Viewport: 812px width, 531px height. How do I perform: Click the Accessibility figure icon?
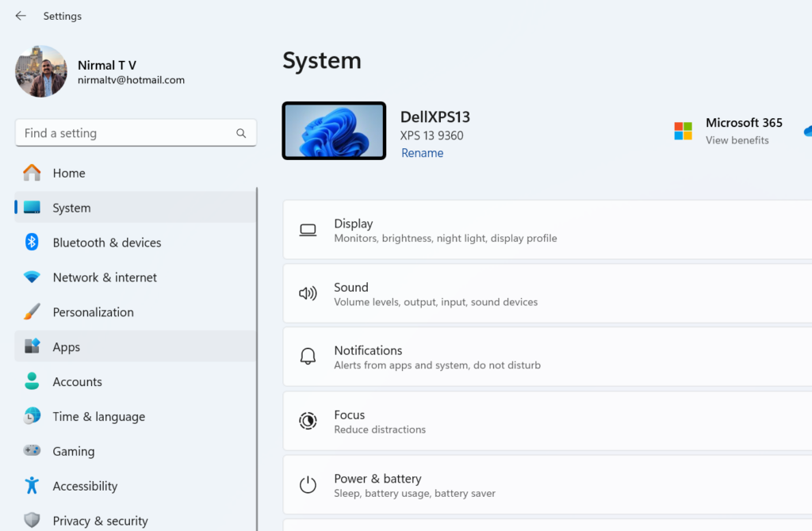point(32,485)
